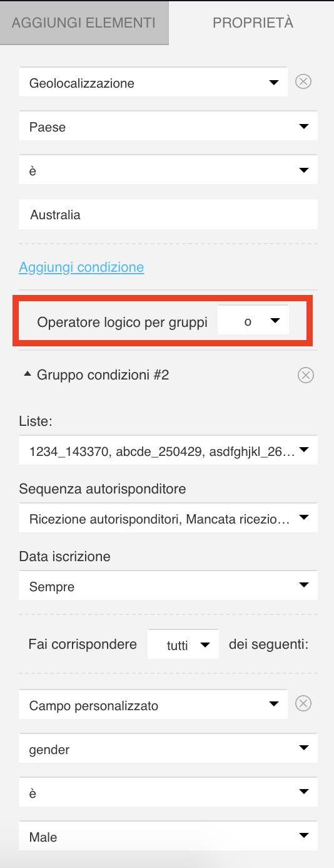Switch to the AGGIUNGI ELEMENTI tab
The height and width of the screenshot is (868, 334).
point(84,23)
